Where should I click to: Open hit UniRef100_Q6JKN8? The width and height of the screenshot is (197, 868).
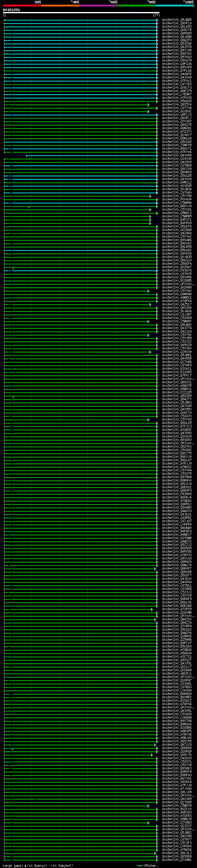pos(177,37)
